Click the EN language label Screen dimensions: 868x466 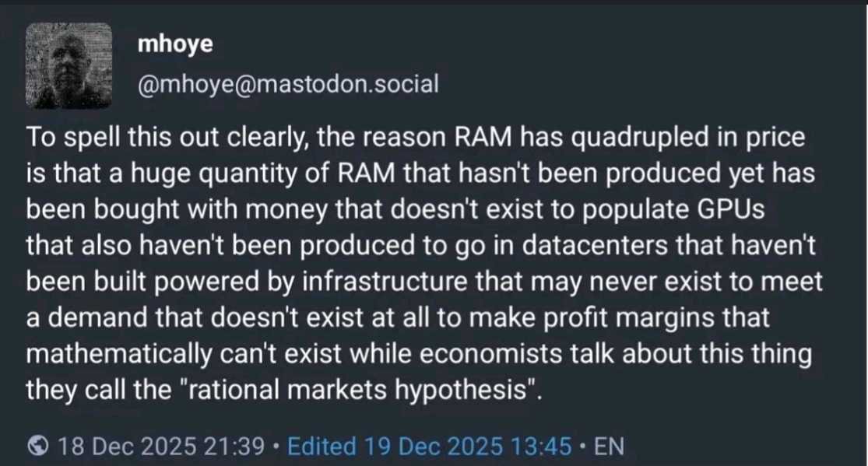click(609, 447)
